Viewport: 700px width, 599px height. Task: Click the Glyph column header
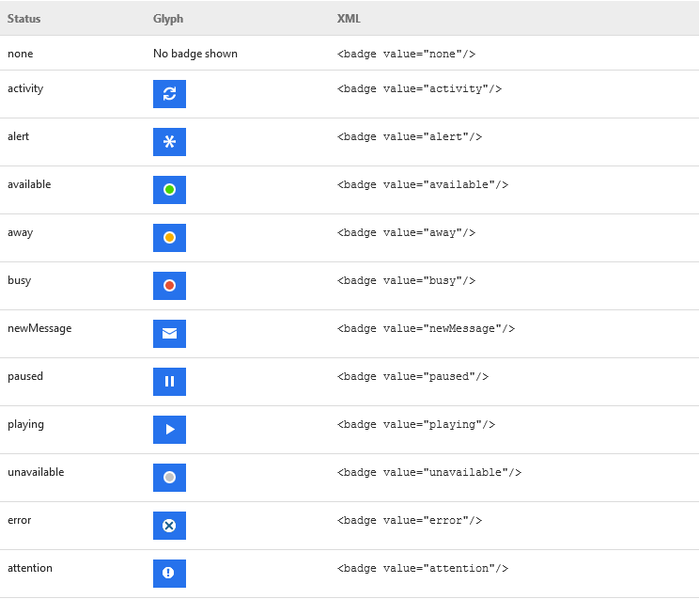(x=169, y=19)
